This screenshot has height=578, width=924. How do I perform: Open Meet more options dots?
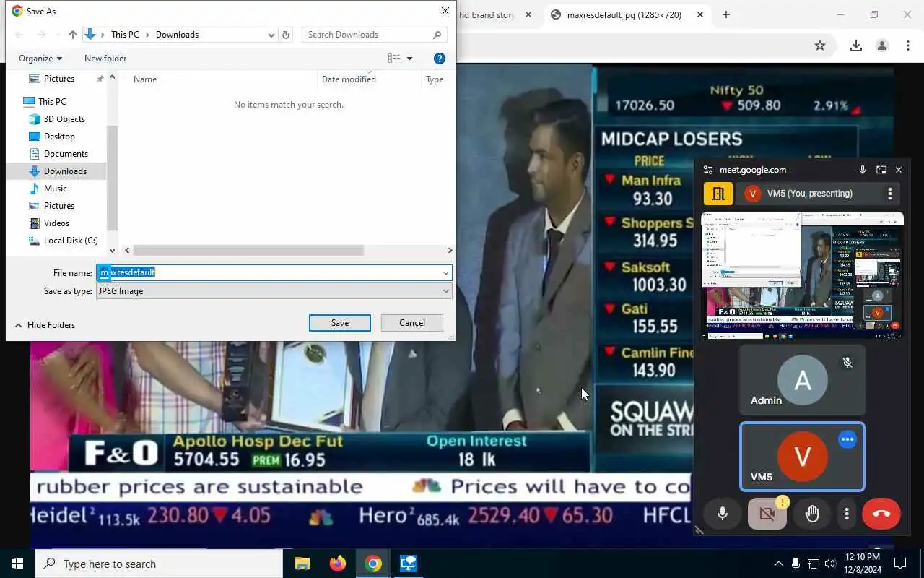pyautogui.click(x=847, y=514)
